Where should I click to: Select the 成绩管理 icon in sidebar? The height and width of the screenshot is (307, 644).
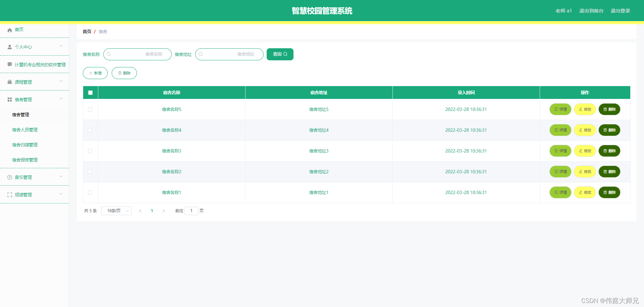coord(9,194)
